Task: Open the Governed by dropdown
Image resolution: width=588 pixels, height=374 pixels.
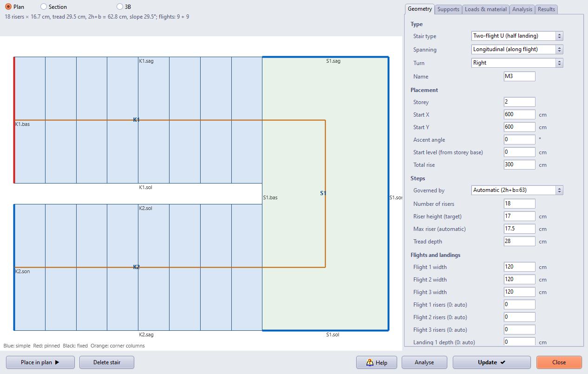Action: coord(517,190)
